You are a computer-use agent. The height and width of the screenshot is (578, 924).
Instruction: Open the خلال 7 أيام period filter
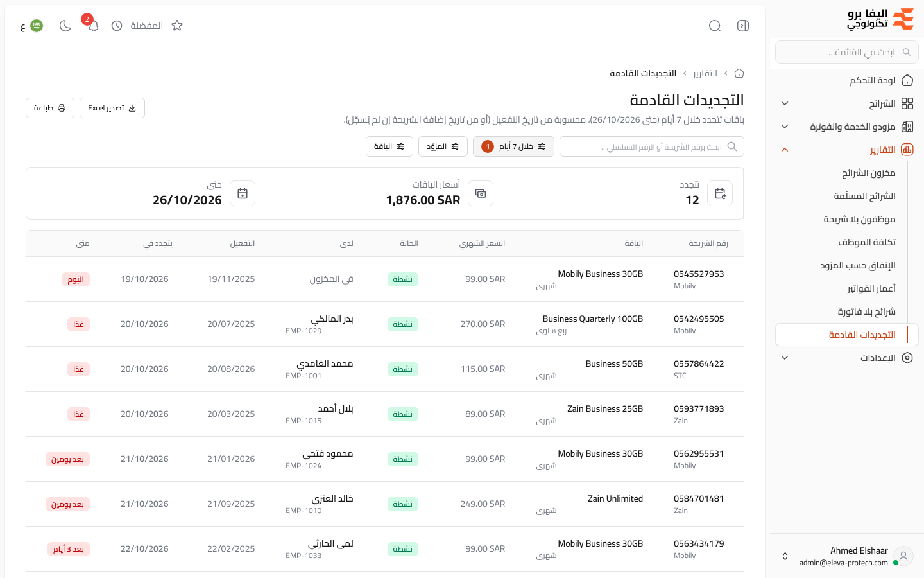tap(513, 146)
